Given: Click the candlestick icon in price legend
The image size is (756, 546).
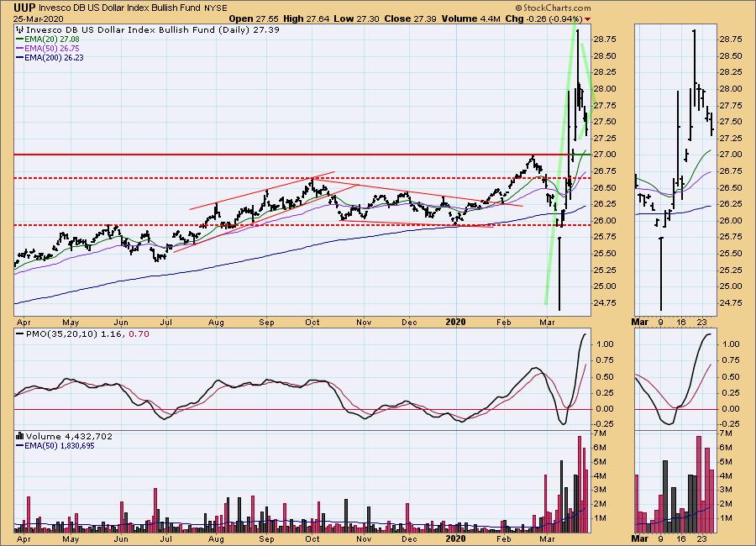Looking at the screenshot, I should click(20, 29).
